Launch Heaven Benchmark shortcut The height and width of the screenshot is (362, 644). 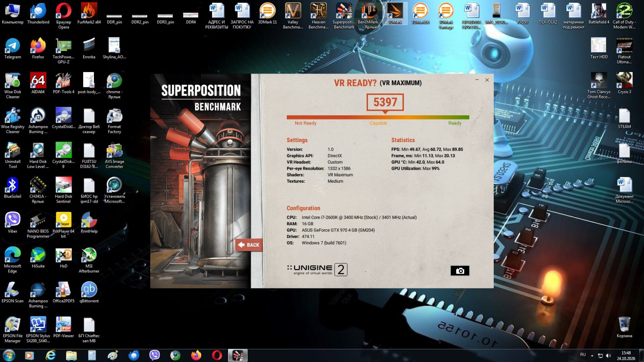[319, 16]
